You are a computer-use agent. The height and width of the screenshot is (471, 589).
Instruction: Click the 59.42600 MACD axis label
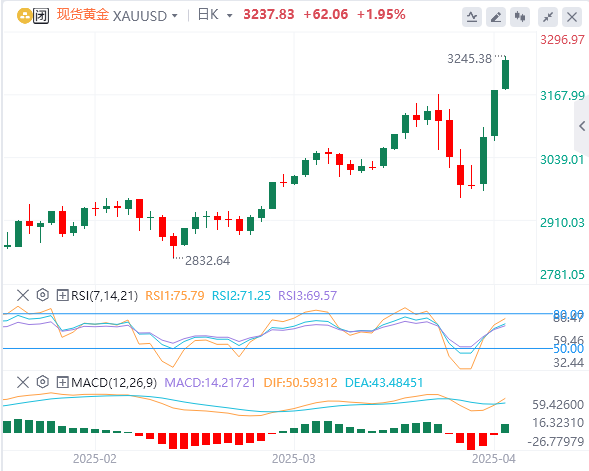tap(558, 405)
